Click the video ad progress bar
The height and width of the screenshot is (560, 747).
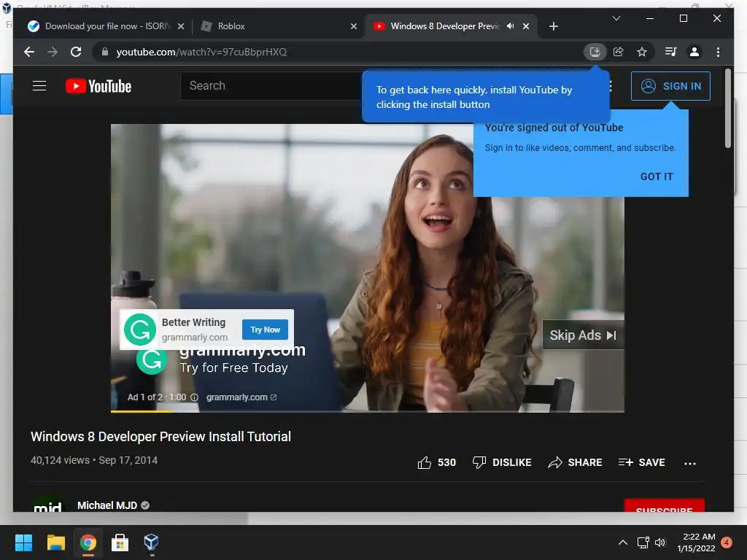tap(368, 411)
